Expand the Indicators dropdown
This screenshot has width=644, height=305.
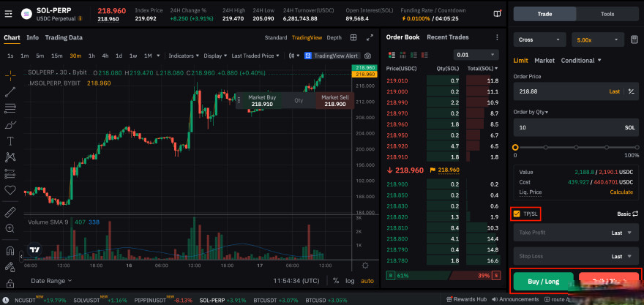point(184,56)
